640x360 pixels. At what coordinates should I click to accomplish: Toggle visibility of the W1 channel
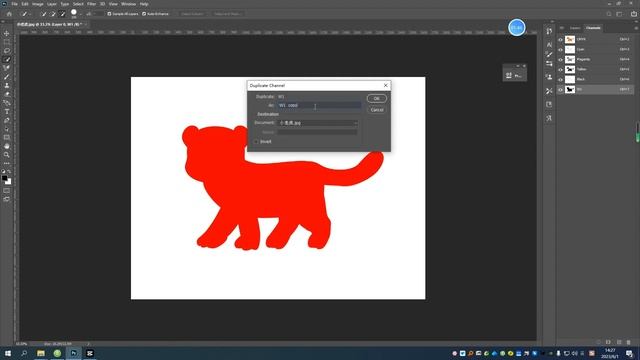[560, 89]
